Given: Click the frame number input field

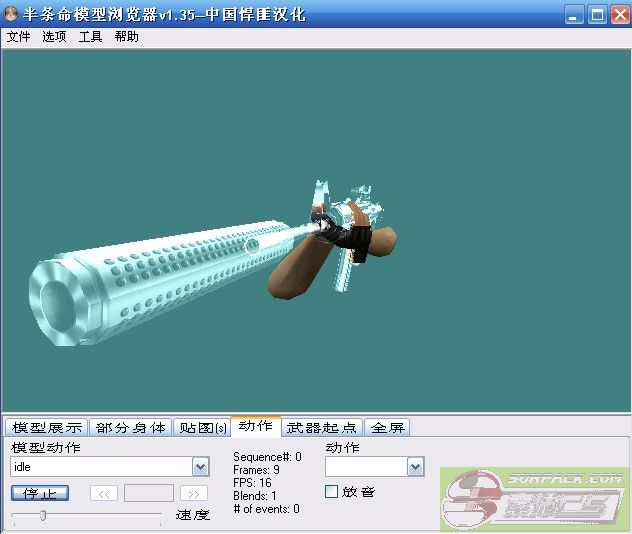Looking at the screenshot, I should [x=148, y=493].
